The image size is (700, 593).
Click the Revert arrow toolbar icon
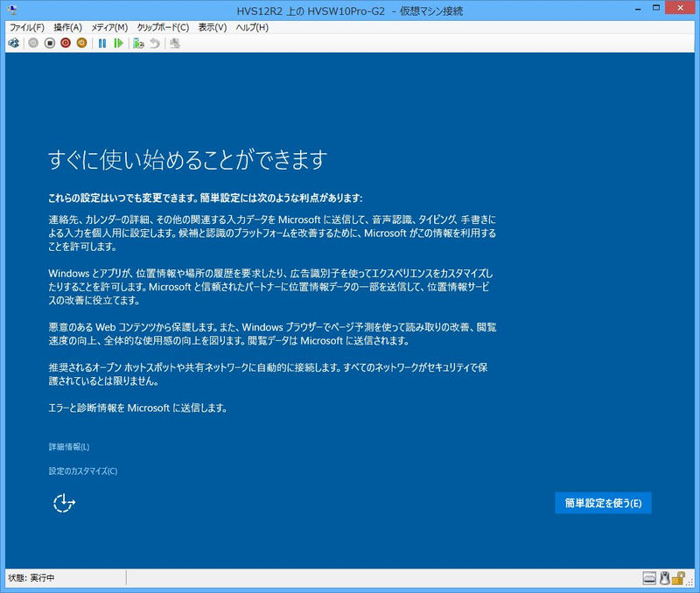pyautogui.click(x=155, y=43)
